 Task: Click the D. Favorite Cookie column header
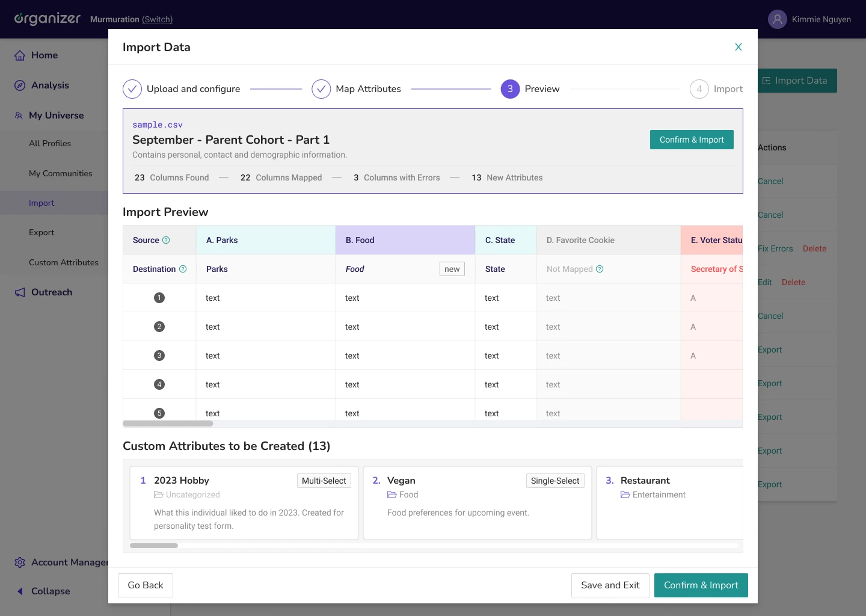609,240
